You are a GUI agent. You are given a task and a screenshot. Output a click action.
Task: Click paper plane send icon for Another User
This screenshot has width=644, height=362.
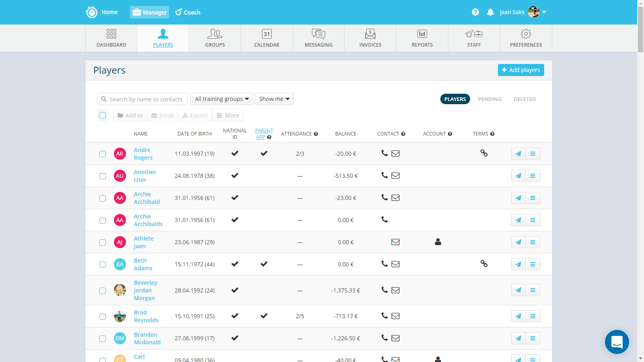(518, 176)
